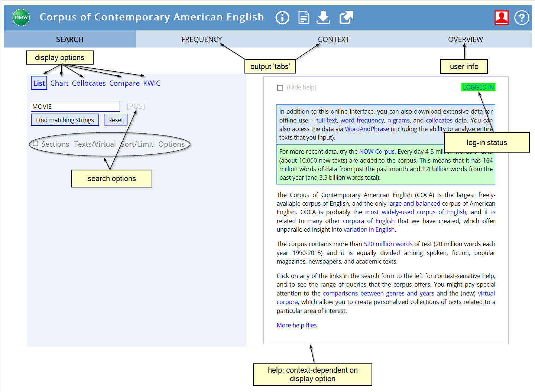535x392 pixels.
Task: Click the red user profile icon
Action: click(x=501, y=17)
